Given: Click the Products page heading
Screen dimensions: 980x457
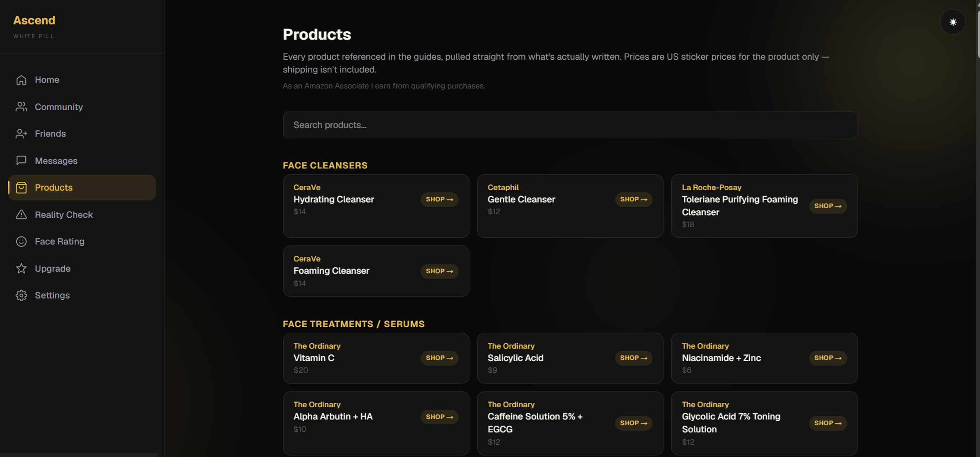Looking at the screenshot, I should [317, 34].
